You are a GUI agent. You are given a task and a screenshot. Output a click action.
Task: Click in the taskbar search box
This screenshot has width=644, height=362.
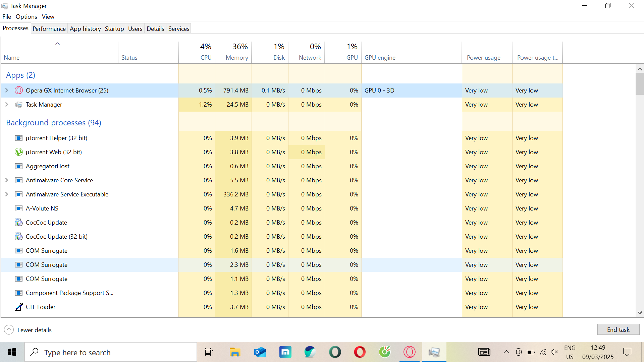[111, 352]
